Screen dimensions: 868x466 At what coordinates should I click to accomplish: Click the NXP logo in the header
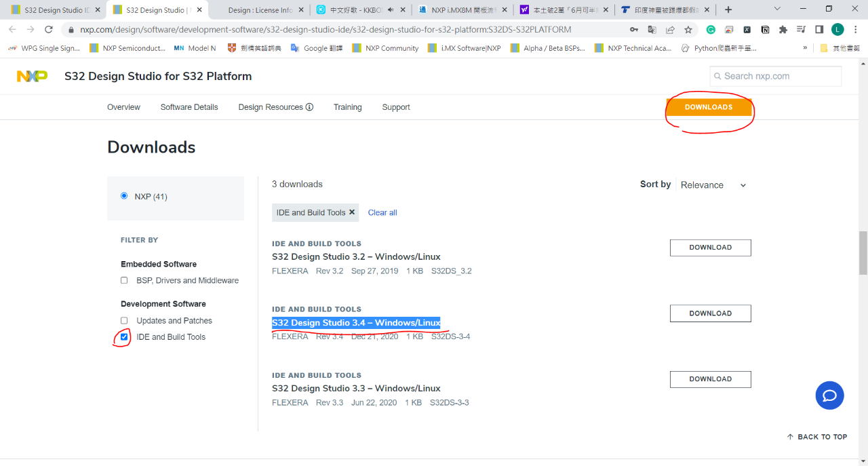pos(32,76)
